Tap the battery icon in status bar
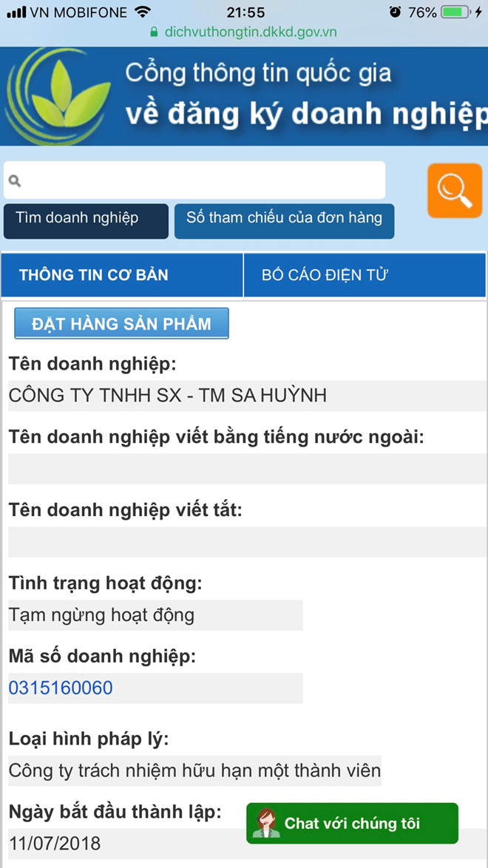488x868 pixels. [x=456, y=12]
